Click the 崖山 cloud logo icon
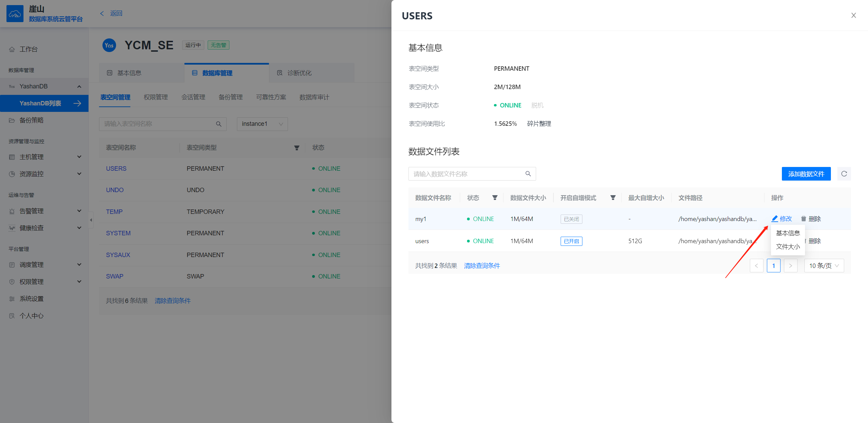The image size is (868, 423). [15, 14]
